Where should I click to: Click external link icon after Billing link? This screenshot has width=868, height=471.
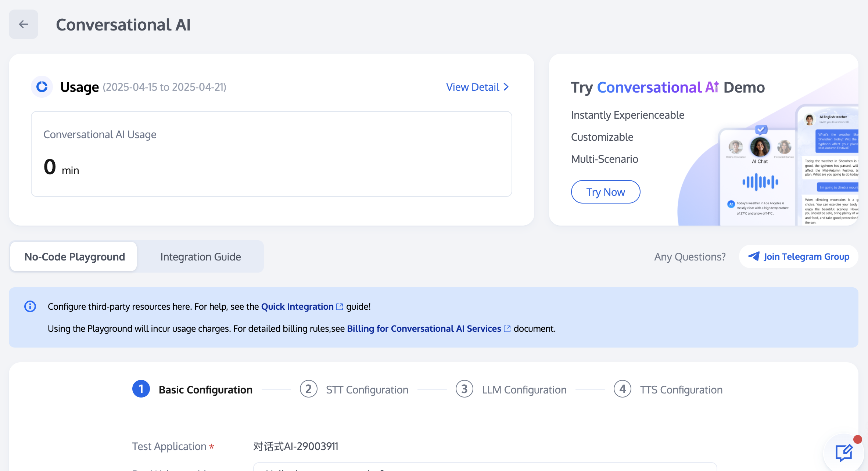(507, 329)
